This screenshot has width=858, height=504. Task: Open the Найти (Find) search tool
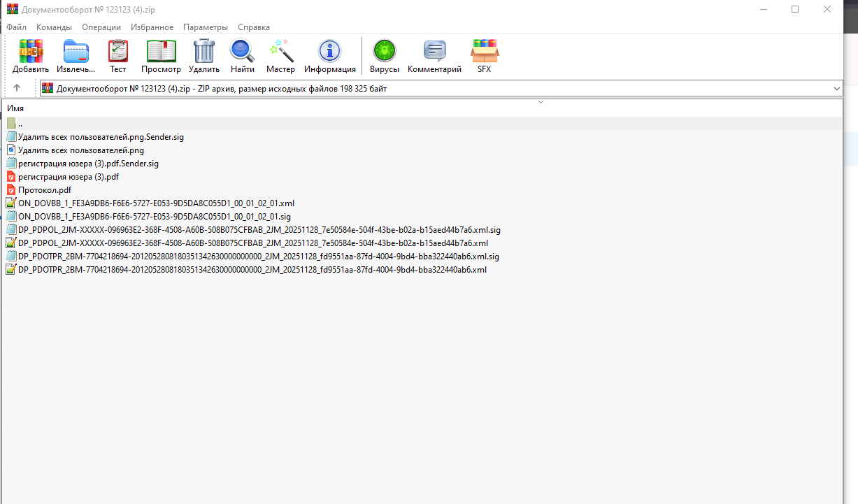click(243, 51)
